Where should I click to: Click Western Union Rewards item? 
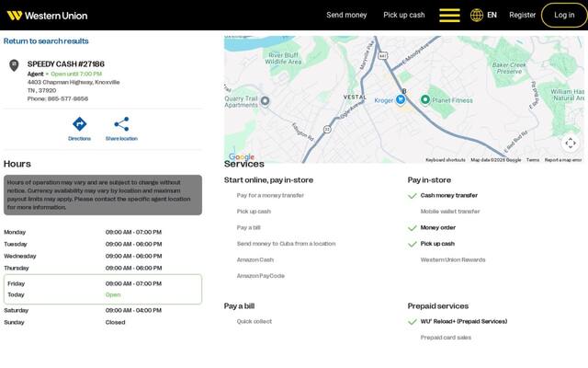[x=453, y=259]
